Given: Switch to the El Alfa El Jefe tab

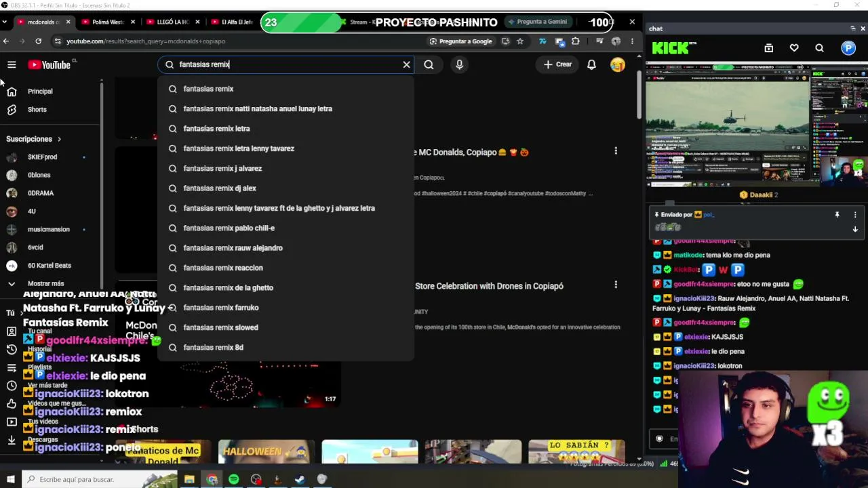Looking at the screenshot, I should tap(235, 22).
